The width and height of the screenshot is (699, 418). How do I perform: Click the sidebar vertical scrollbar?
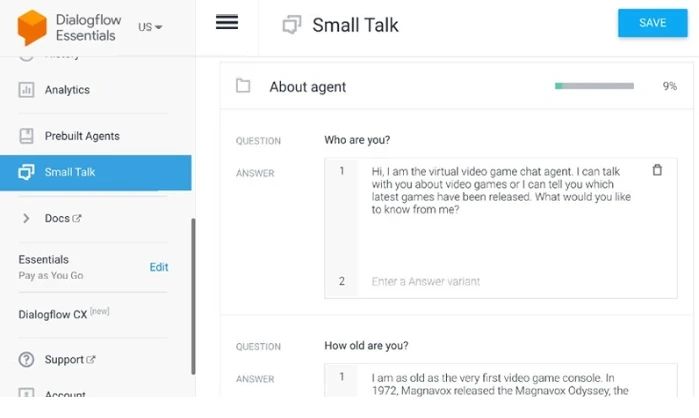point(193,296)
